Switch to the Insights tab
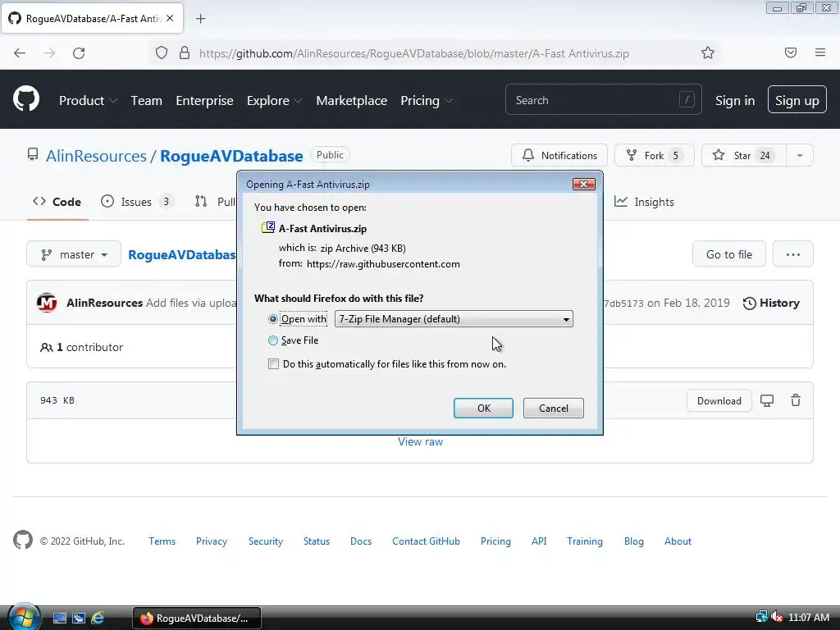This screenshot has width=840, height=630. click(644, 202)
